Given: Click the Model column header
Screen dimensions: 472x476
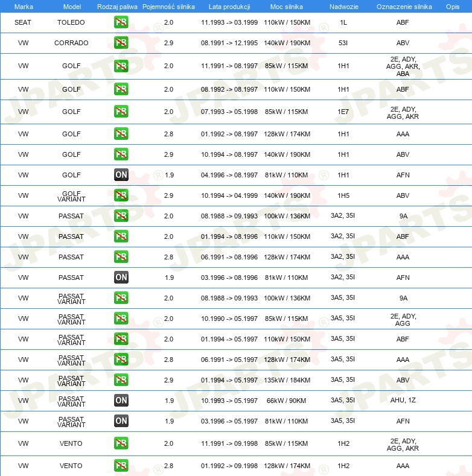Looking at the screenshot, I should point(72,7).
